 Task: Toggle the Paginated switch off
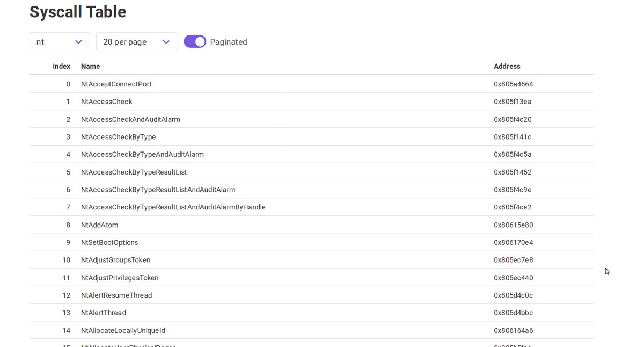[195, 42]
